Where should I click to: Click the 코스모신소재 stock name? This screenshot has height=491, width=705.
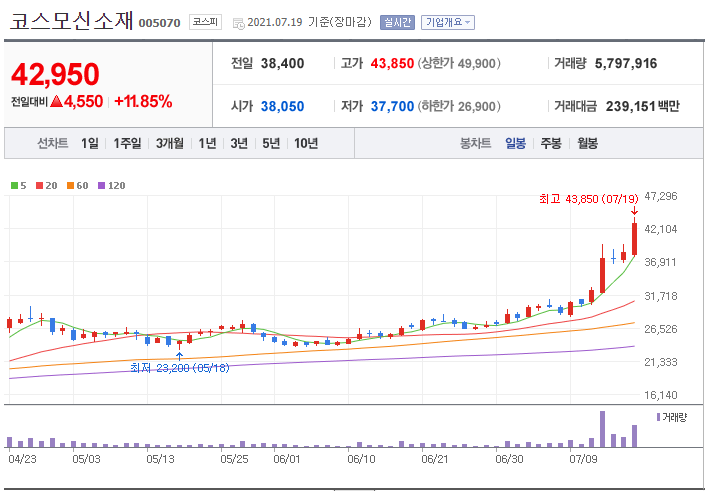[72, 21]
